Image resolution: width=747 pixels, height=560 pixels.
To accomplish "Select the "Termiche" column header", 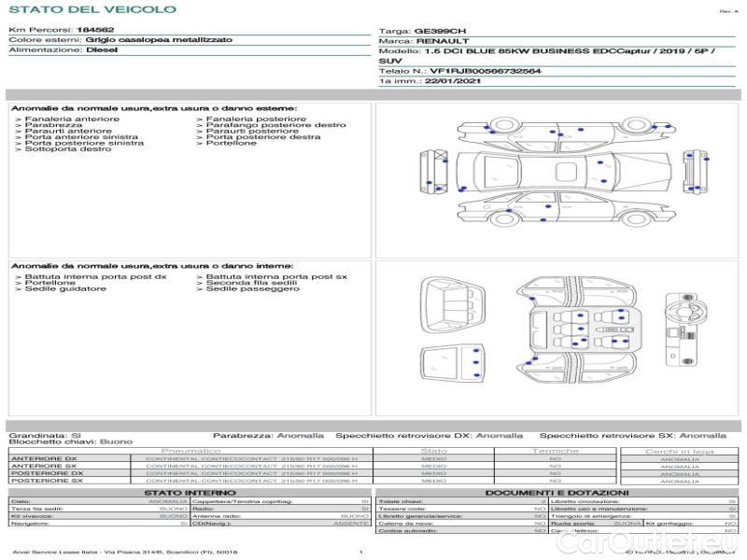I will [x=555, y=451].
